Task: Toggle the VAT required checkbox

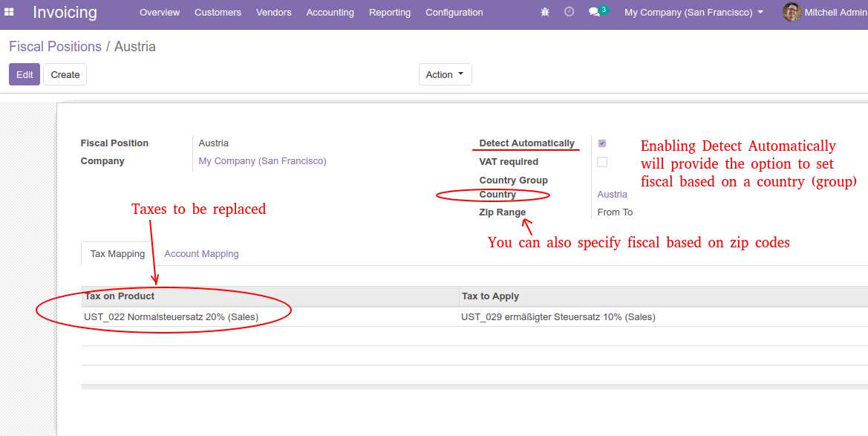Action: click(x=602, y=162)
